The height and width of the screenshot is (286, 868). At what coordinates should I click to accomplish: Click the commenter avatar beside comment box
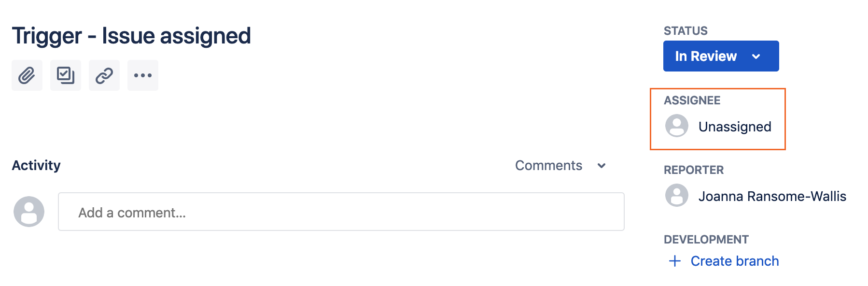[x=29, y=212]
